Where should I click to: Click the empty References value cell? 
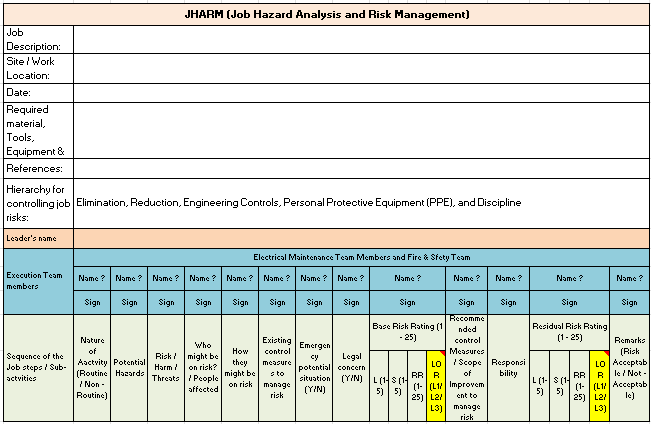click(x=361, y=169)
